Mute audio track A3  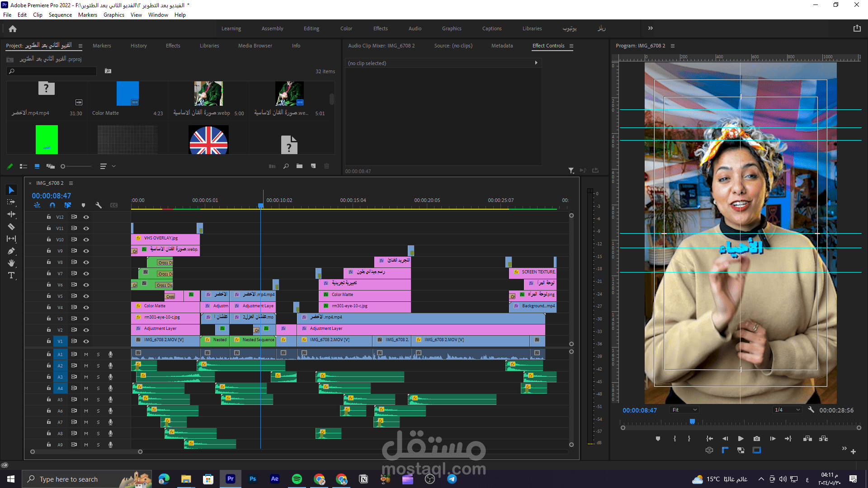point(86,377)
